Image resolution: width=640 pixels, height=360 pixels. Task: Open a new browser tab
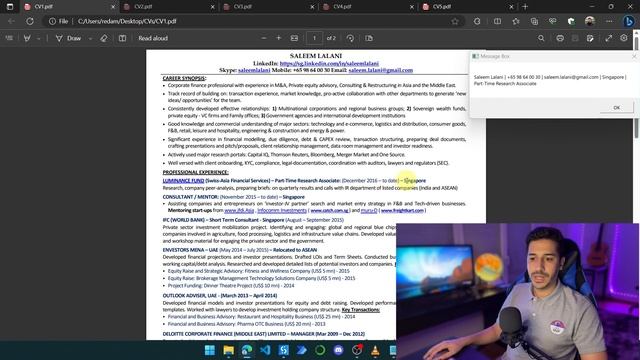tap(525, 7)
